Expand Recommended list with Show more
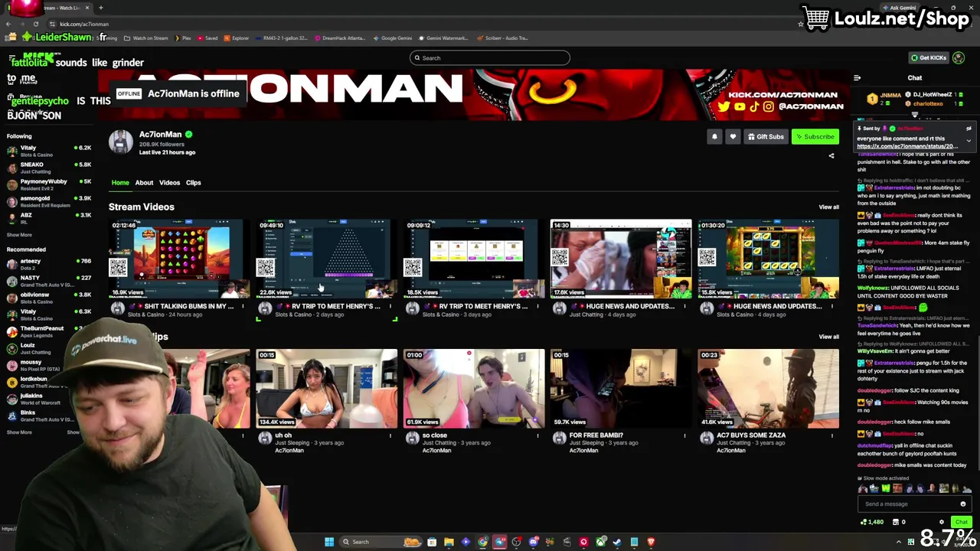Image resolution: width=980 pixels, height=551 pixels. pyautogui.click(x=19, y=432)
